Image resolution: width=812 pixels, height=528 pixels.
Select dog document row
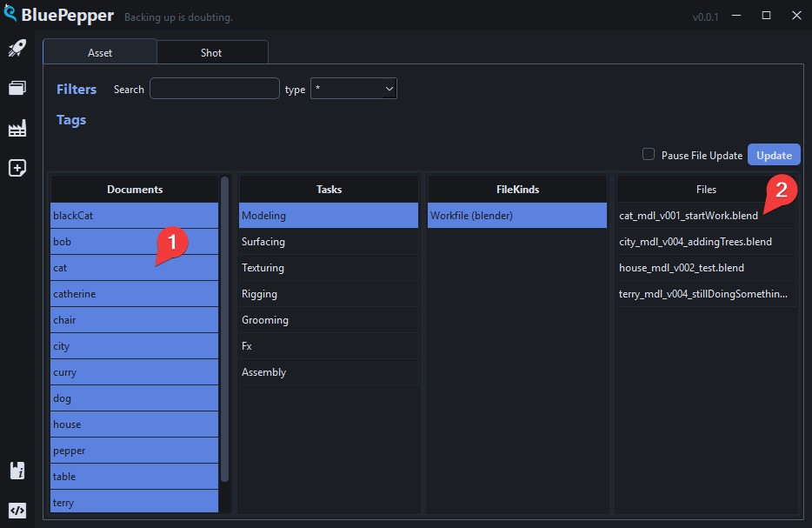pyautogui.click(x=134, y=398)
